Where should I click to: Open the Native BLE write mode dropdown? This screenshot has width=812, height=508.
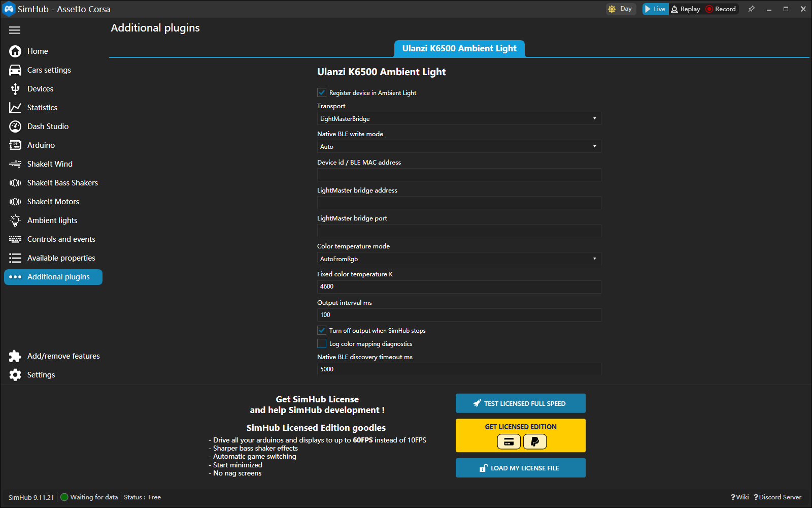(459, 146)
